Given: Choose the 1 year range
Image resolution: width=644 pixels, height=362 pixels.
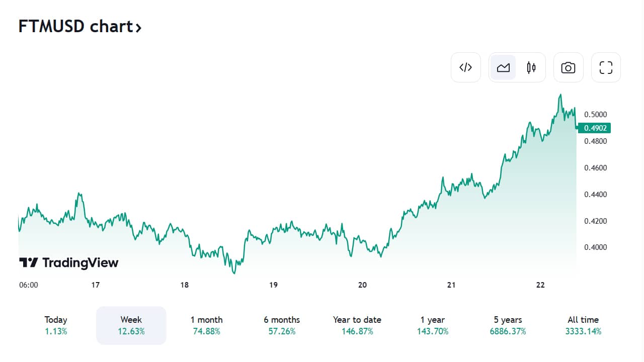Looking at the screenshot, I should (x=433, y=325).
